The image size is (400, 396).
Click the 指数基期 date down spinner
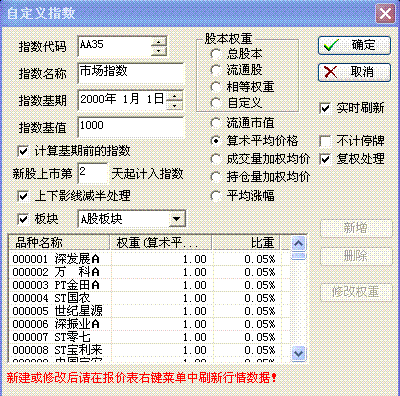point(174,105)
